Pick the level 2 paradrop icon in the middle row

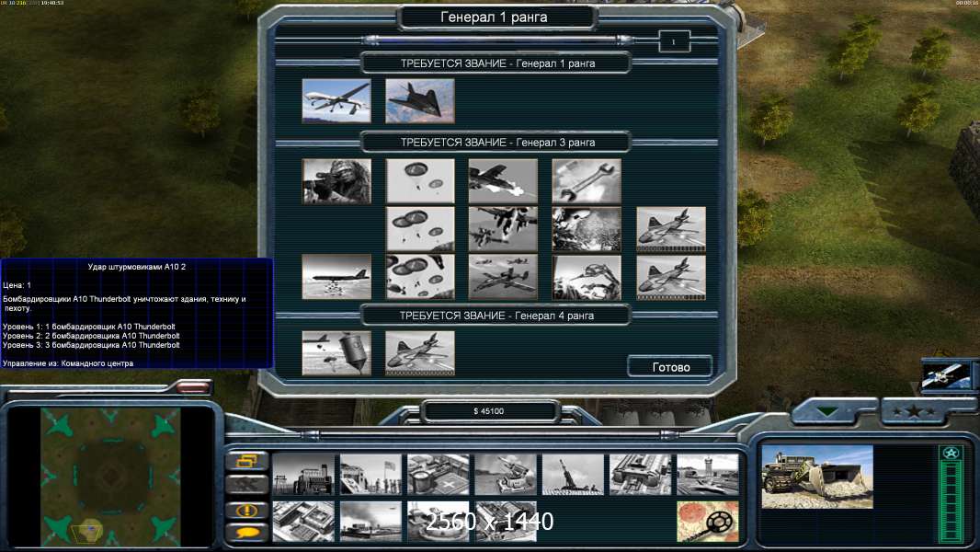(x=420, y=229)
